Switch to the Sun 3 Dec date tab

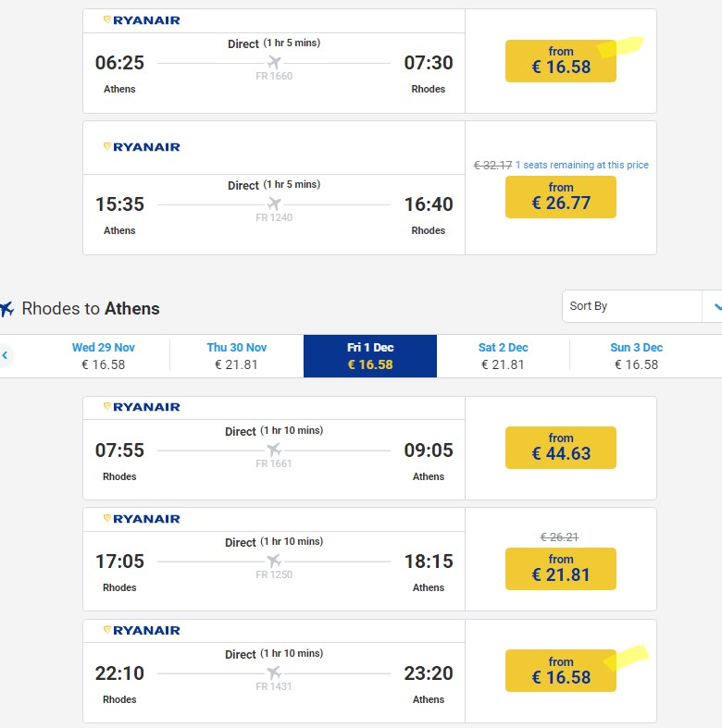pyautogui.click(x=637, y=356)
